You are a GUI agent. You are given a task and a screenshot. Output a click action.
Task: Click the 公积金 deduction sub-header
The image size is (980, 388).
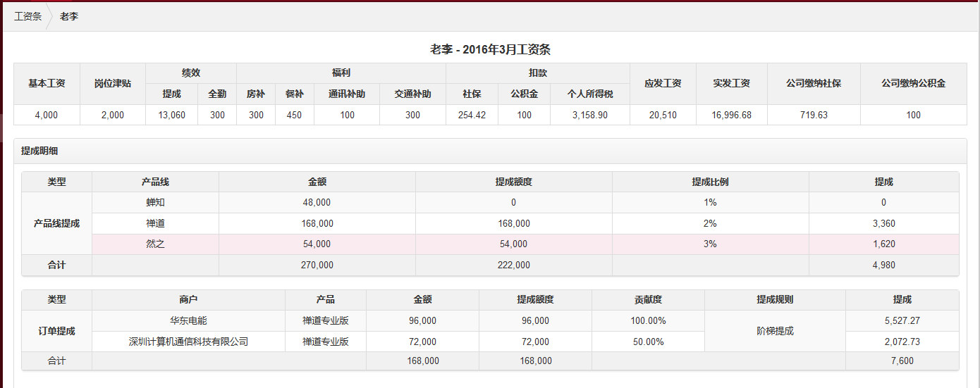click(x=524, y=94)
